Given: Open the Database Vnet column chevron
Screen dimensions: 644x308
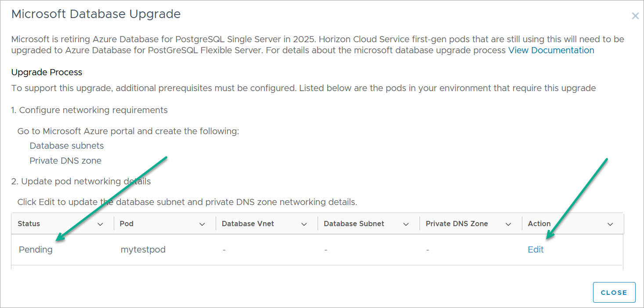Looking at the screenshot, I should [304, 224].
